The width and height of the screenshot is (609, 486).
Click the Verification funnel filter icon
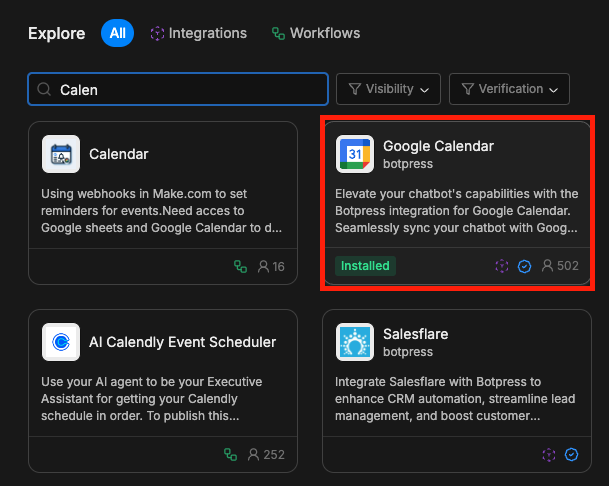[468, 89]
